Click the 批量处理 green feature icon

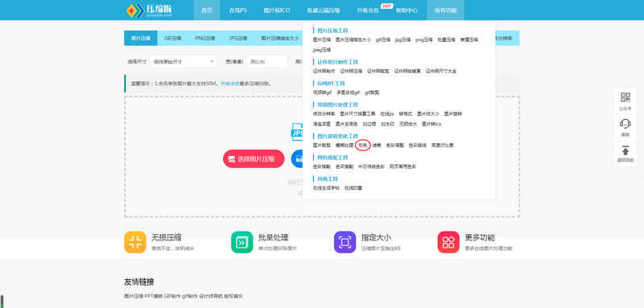[242, 242]
